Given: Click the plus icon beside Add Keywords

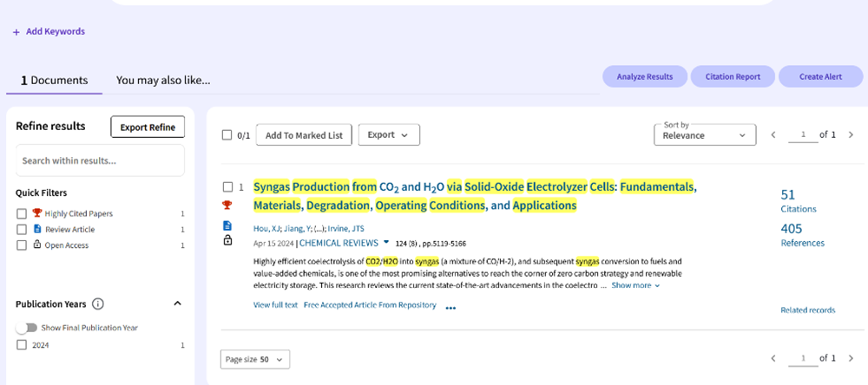Looking at the screenshot, I should pyautogui.click(x=16, y=32).
